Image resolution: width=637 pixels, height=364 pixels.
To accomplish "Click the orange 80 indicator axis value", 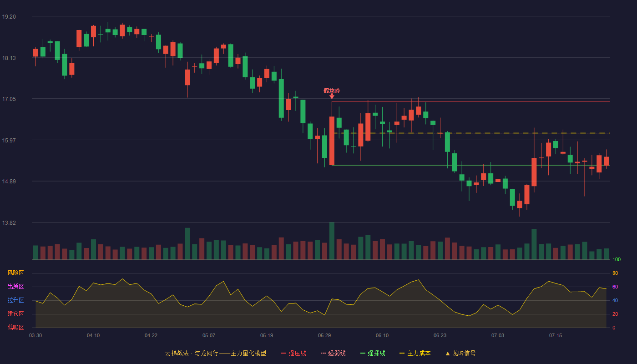I will (x=615, y=273).
